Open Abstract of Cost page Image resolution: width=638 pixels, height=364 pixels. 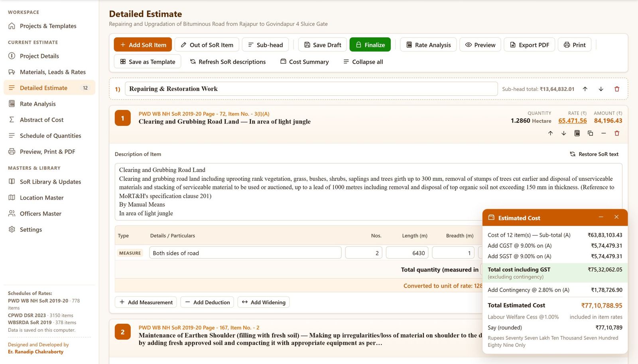point(49,120)
